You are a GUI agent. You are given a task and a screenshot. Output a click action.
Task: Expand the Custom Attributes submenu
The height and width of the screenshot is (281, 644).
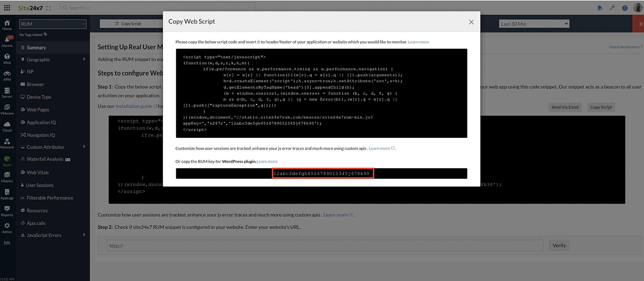tap(84, 147)
